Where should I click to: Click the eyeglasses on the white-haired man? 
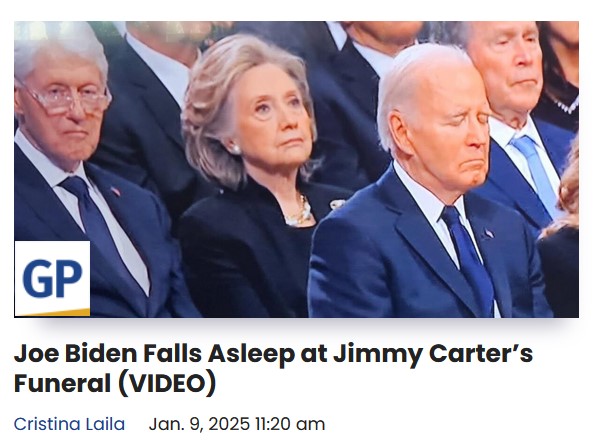coord(70,99)
